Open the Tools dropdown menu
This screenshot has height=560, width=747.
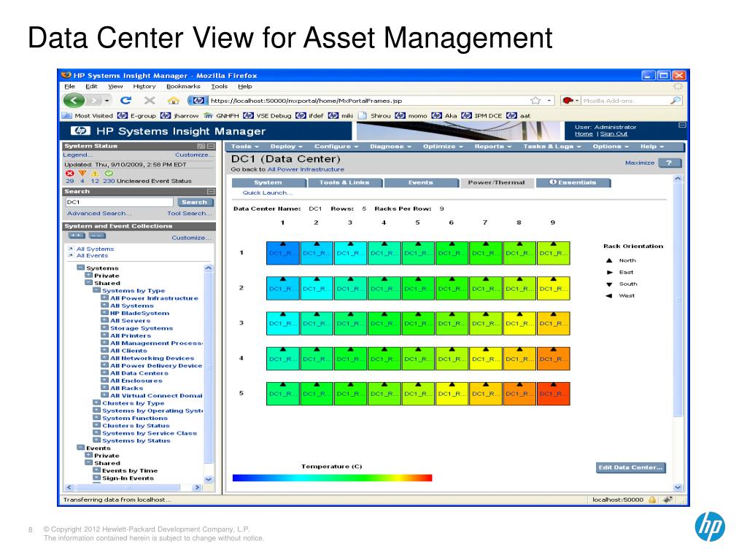(245, 147)
